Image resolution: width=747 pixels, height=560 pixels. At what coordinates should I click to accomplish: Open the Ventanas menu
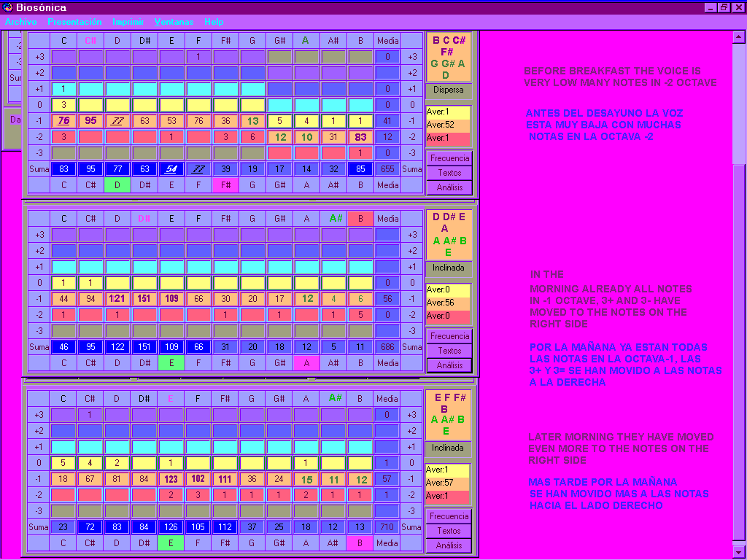[174, 22]
